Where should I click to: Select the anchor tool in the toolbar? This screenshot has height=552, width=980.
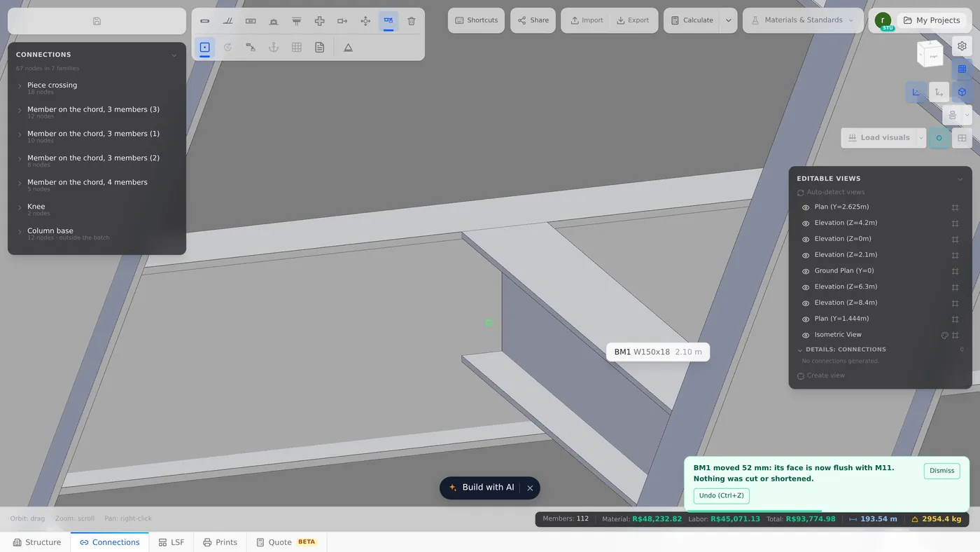(x=274, y=48)
